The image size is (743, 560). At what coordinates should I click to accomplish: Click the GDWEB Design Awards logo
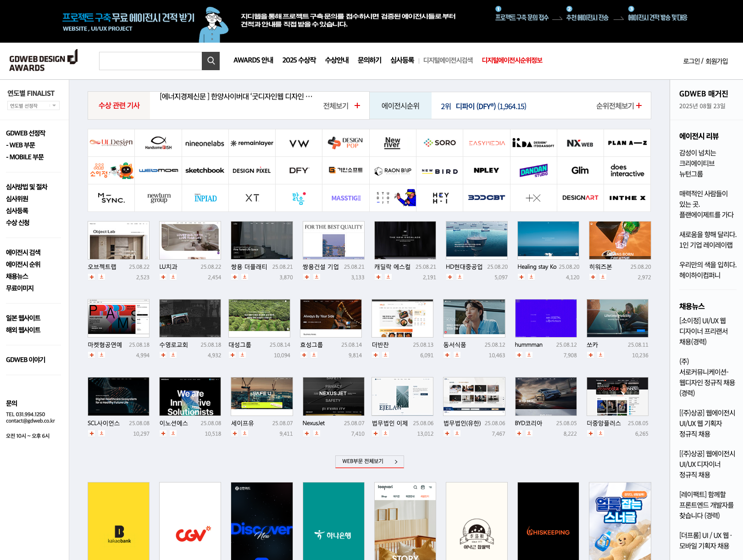pos(43,60)
